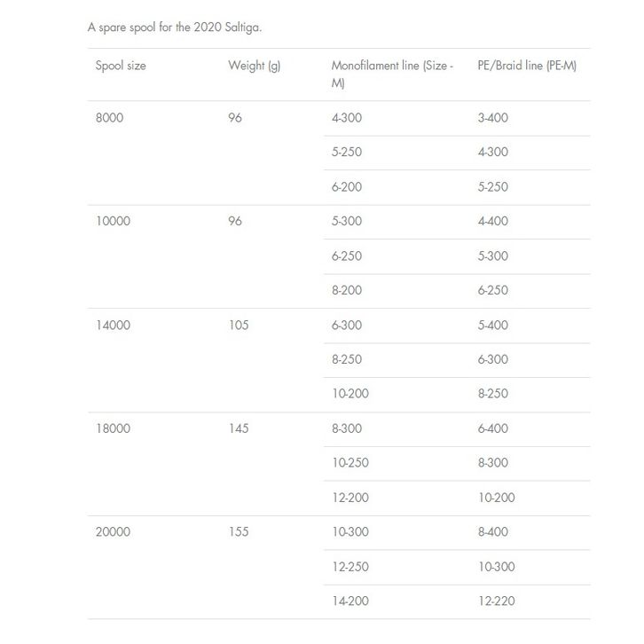Screen dimensions: 644x644
Task: Click the 145 weight value
Action: point(239,429)
